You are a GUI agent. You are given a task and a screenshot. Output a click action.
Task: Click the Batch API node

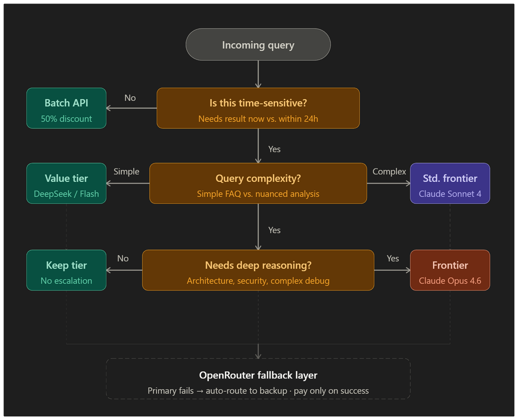(66, 108)
